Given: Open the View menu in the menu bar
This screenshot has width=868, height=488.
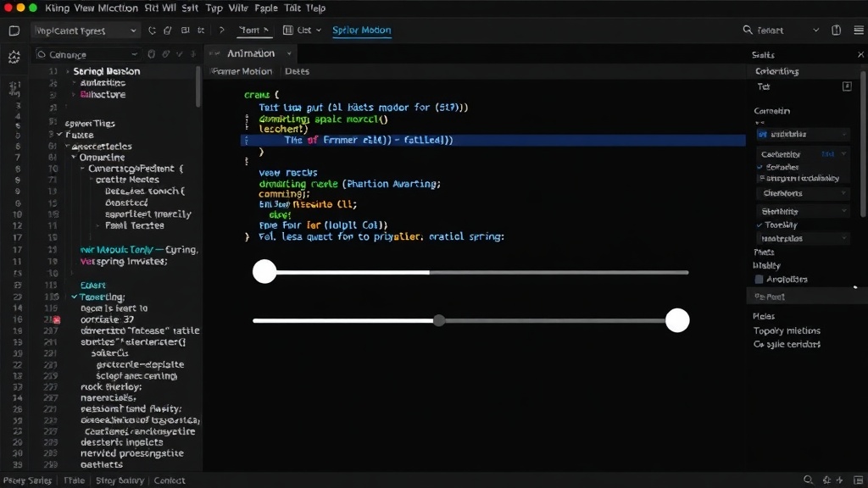Looking at the screenshot, I should (84, 8).
